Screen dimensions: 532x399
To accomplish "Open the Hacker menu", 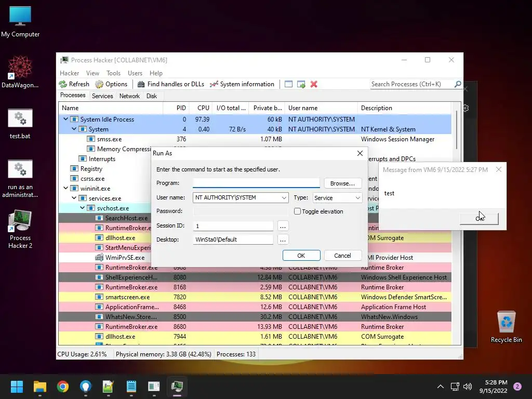I will [x=69, y=73].
